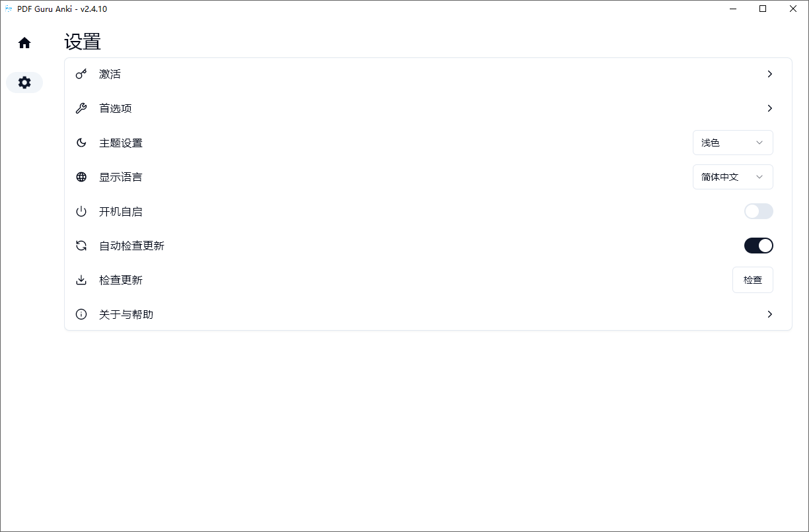Maximize the PDF Guru Anki window
Viewport: 809px width, 532px height.
click(x=763, y=9)
